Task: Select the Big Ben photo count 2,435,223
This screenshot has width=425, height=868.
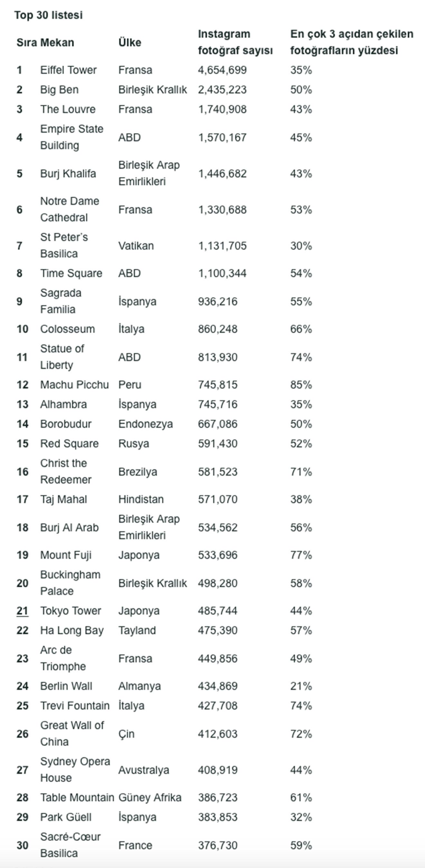Action: pos(222,90)
